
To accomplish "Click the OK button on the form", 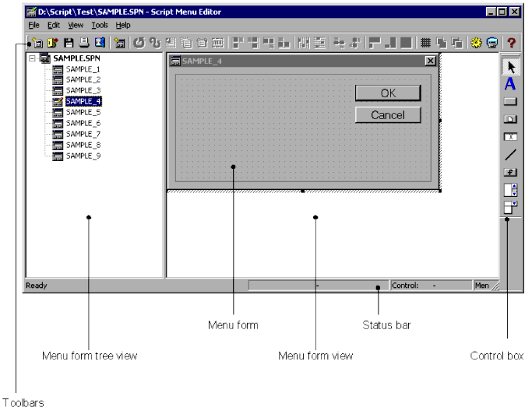I will point(388,93).
